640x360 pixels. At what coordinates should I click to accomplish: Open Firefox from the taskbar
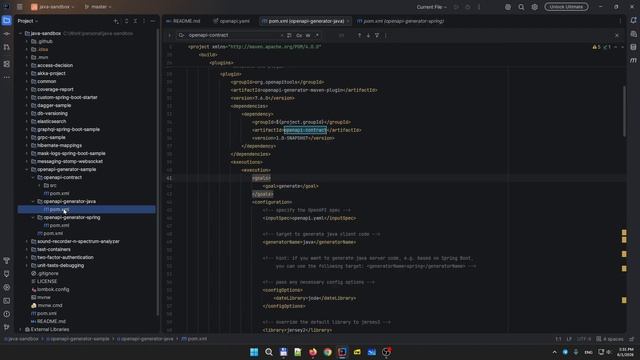(x=313, y=352)
